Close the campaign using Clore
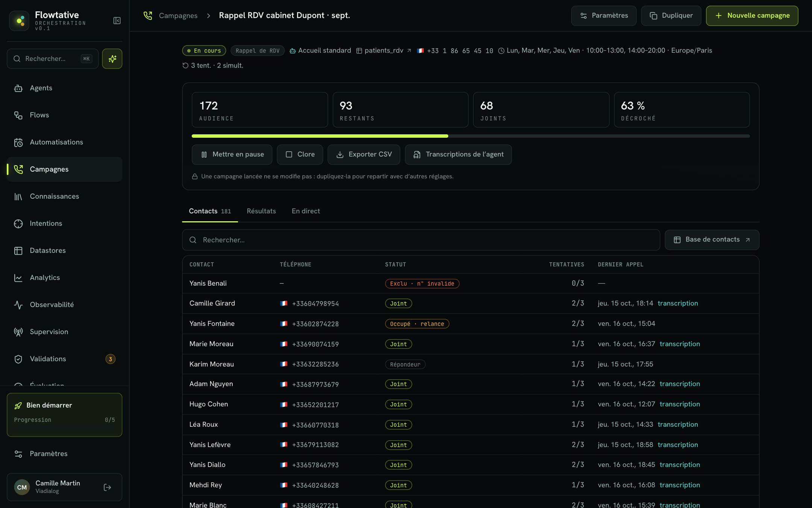This screenshot has width=812, height=508. (x=300, y=155)
